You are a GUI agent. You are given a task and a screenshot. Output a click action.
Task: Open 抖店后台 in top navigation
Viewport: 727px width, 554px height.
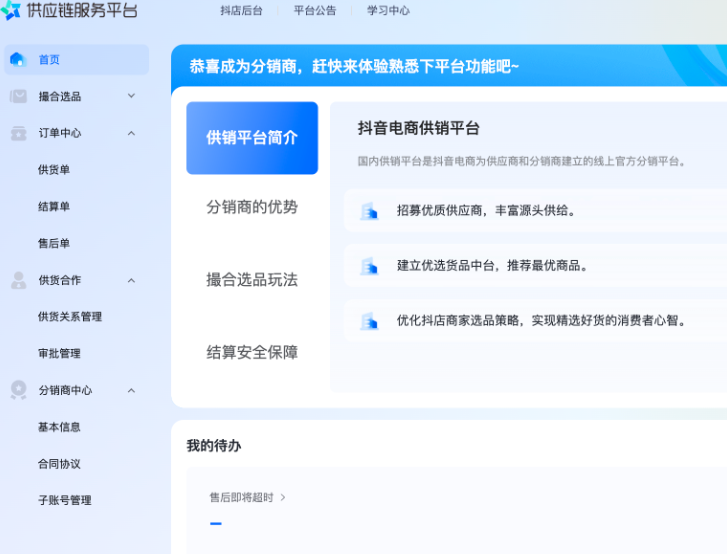(241, 11)
